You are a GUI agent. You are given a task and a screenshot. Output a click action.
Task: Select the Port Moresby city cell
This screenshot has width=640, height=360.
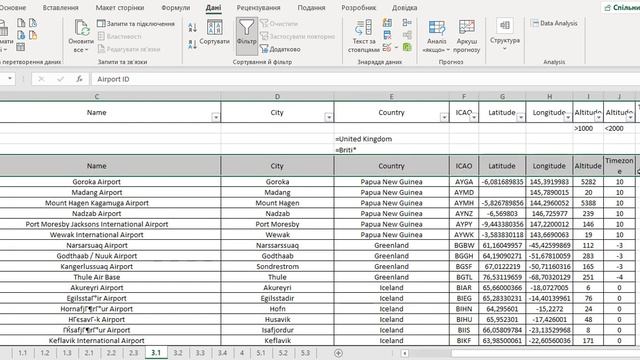click(x=277, y=224)
